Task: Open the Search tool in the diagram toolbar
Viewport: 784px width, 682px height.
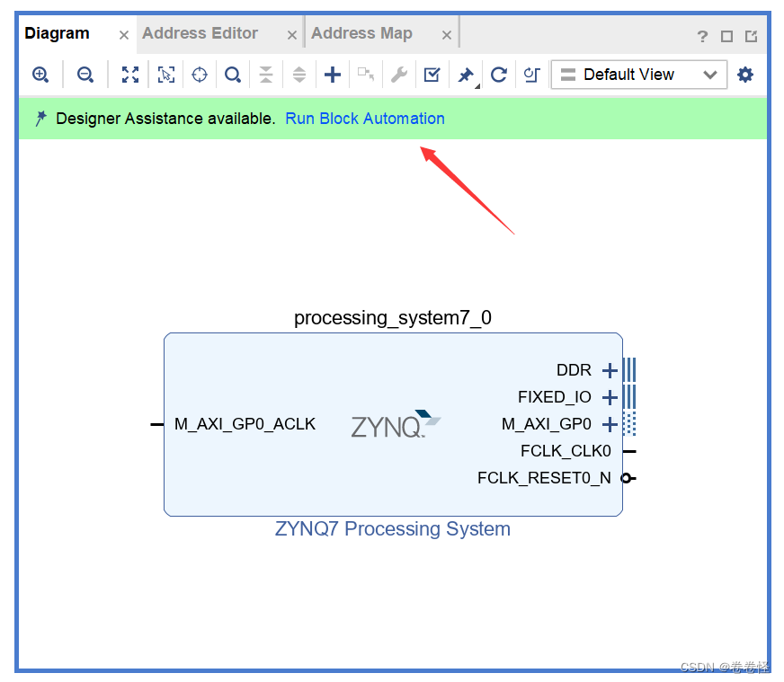Action: pyautogui.click(x=232, y=75)
